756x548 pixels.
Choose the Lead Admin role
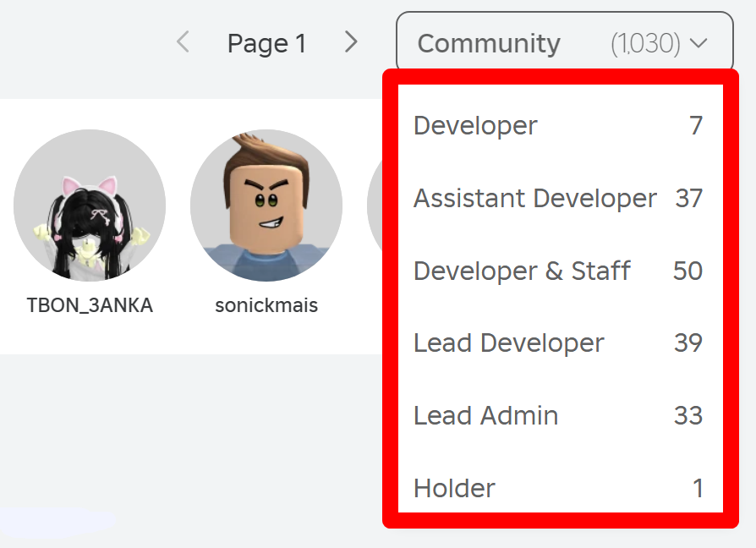(x=561, y=415)
